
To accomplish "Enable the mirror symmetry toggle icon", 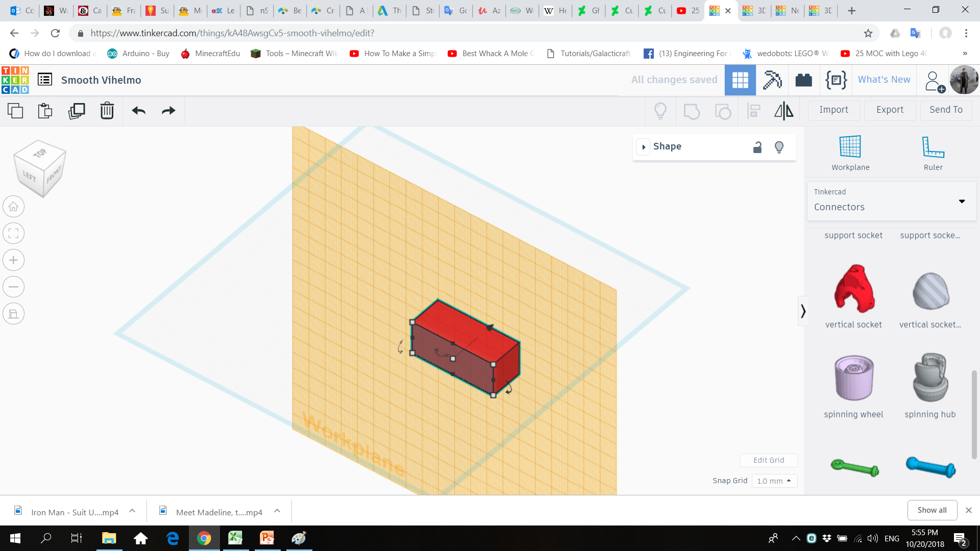I will [783, 110].
